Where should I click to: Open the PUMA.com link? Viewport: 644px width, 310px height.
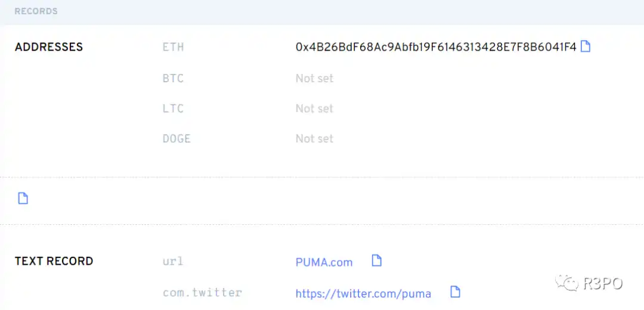tap(324, 262)
